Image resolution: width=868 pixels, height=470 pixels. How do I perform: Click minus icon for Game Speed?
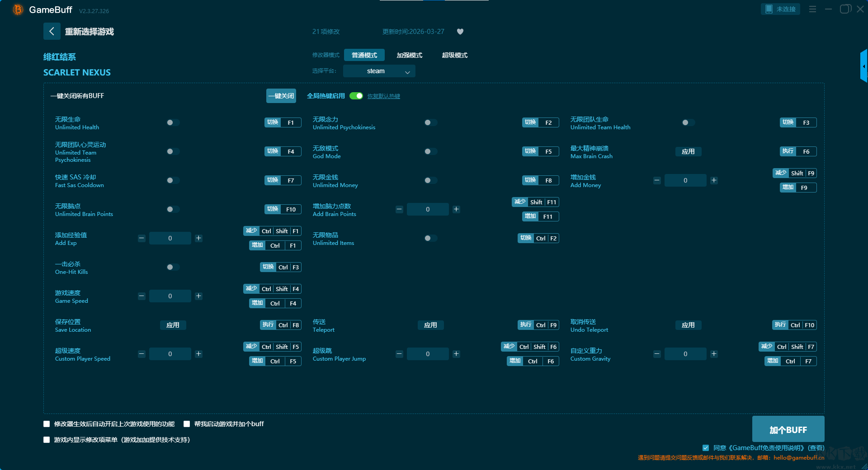point(142,296)
